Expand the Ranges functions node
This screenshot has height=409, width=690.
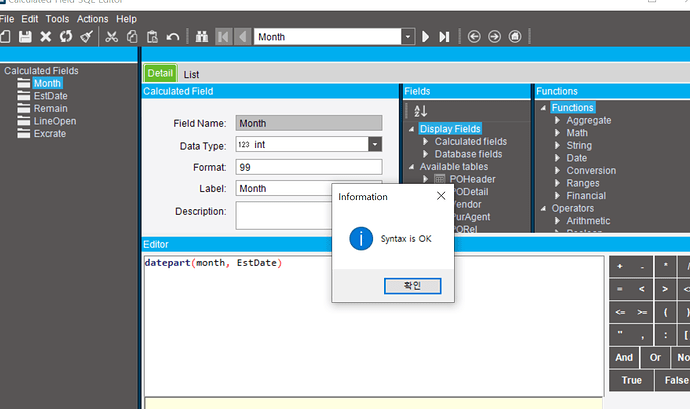[x=558, y=183]
